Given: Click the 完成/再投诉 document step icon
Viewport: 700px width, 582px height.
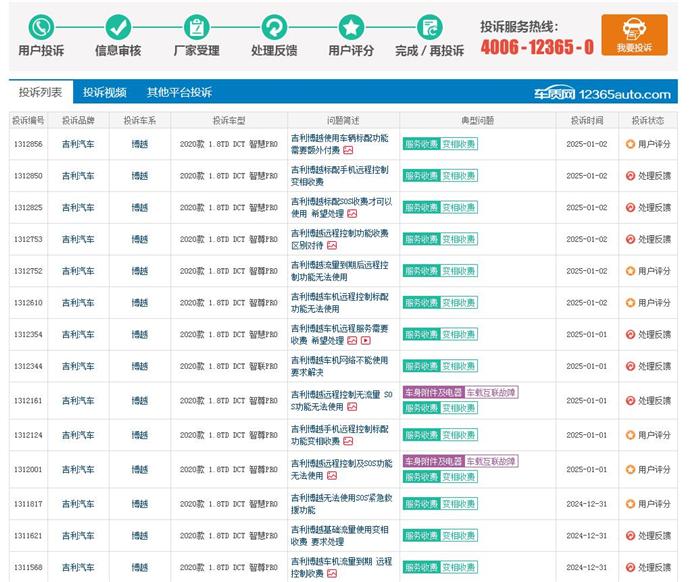Looking at the screenshot, I should 429,27.
